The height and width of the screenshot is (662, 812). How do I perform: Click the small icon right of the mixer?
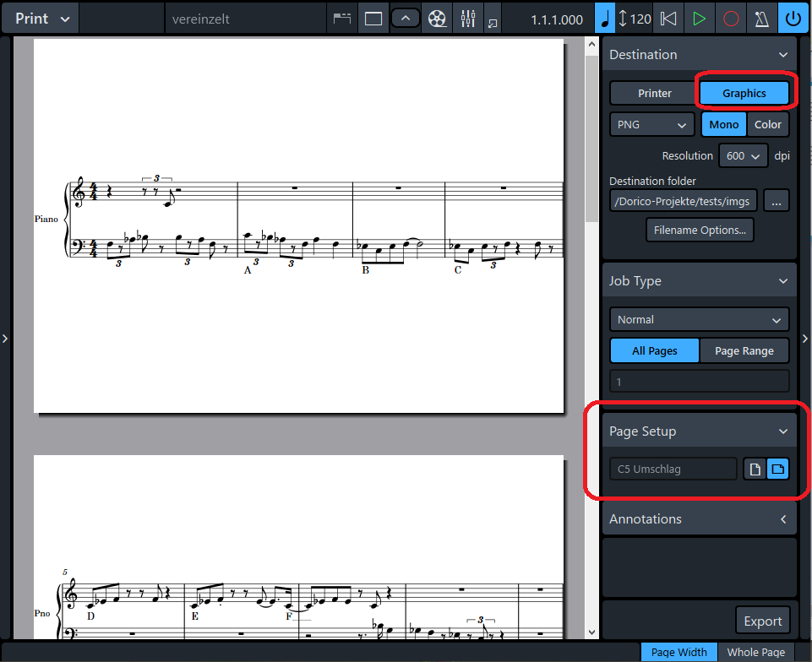pyautogui.click(x=493, y=22)
